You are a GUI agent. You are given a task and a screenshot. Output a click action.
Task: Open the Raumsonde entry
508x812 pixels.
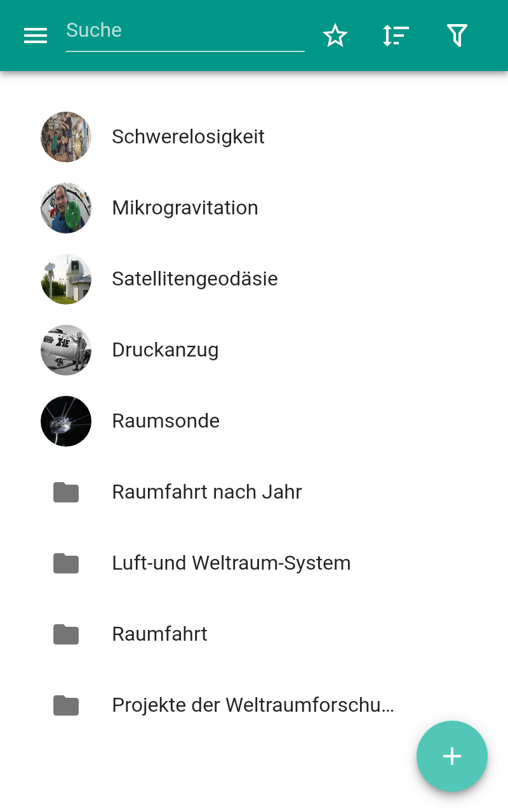click(x=254, y=421)
